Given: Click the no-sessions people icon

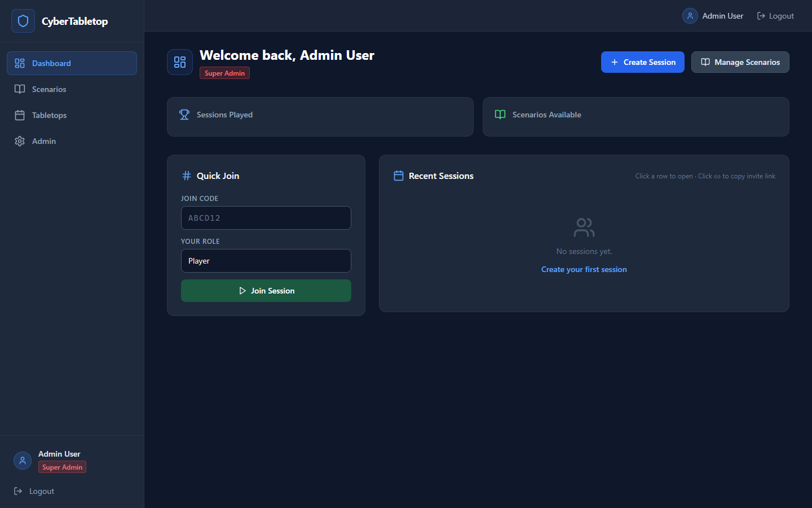Looking at the screenshot, I should tap(584, 227).
